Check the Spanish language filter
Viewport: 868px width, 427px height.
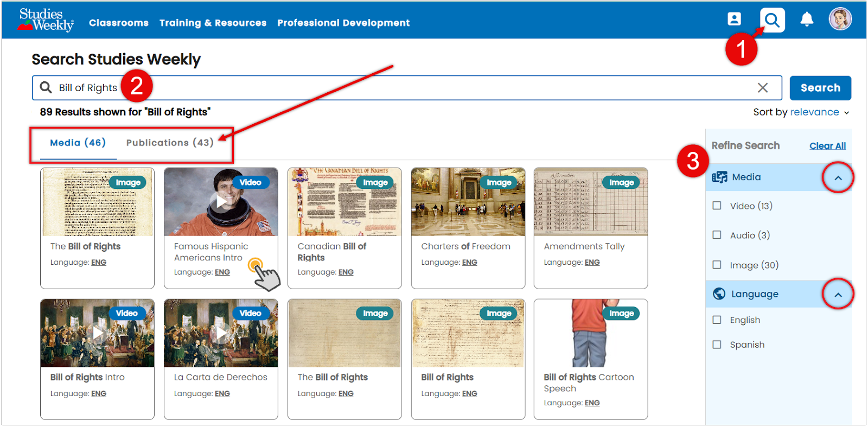pos(717,345)
